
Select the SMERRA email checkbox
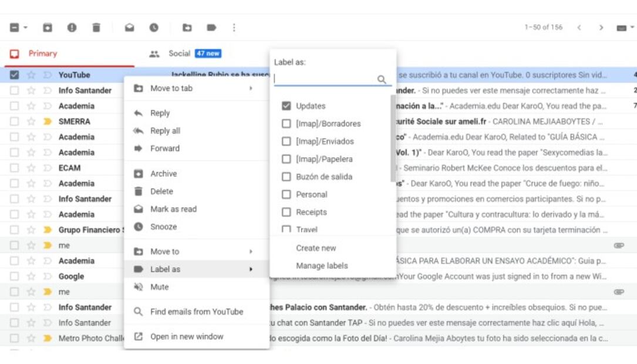pyautogui.click(x=14, y=122)
